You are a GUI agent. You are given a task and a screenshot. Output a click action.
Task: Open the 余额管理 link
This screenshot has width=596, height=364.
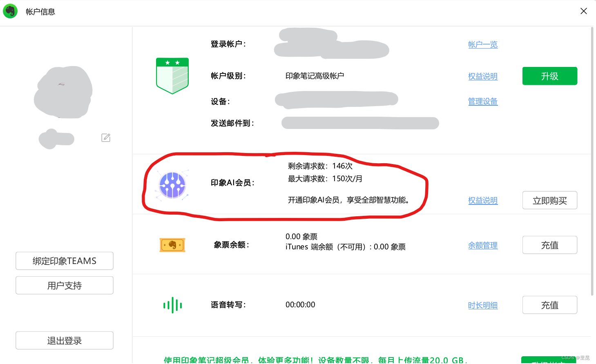coord(483,245)
